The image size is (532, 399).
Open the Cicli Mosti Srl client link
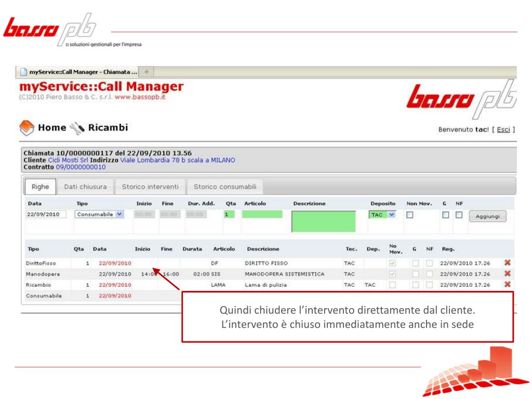(68, 160)
